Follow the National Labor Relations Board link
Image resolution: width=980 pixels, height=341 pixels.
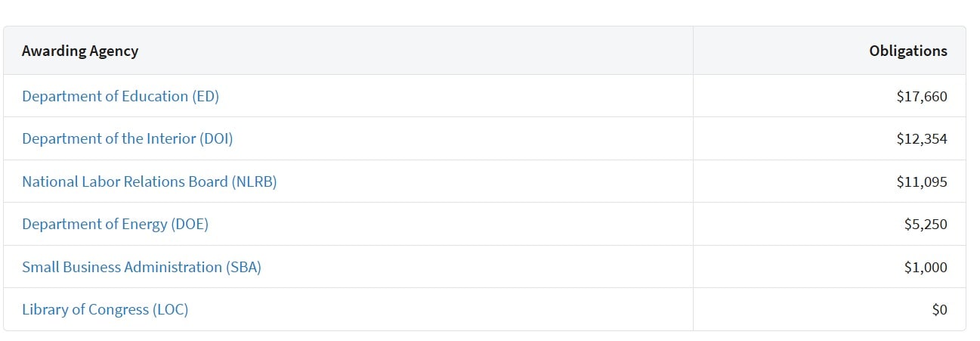(149, 181)
